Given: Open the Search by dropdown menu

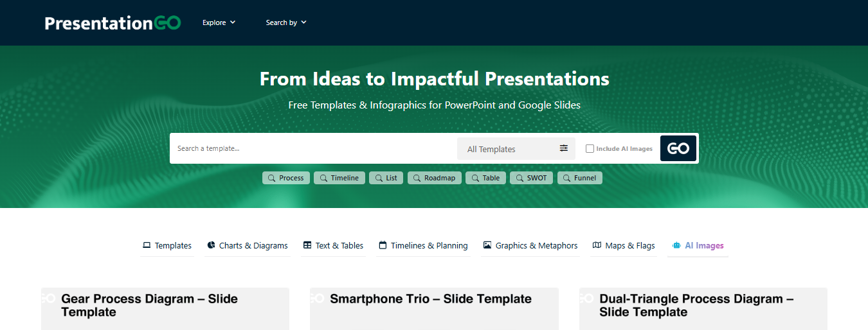Looking at the screenshot, I should (286, 22).
